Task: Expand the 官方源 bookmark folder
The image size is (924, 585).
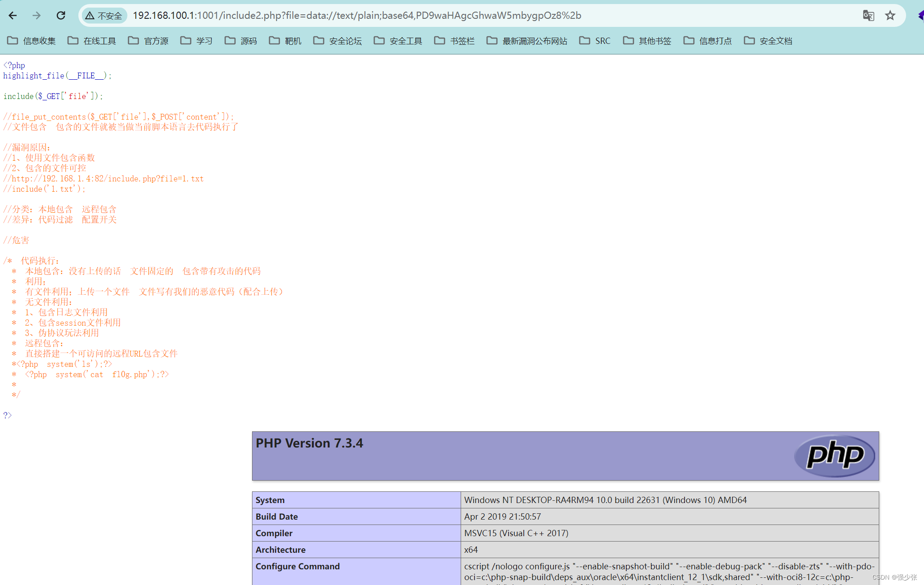Action: tap(148, 41)
